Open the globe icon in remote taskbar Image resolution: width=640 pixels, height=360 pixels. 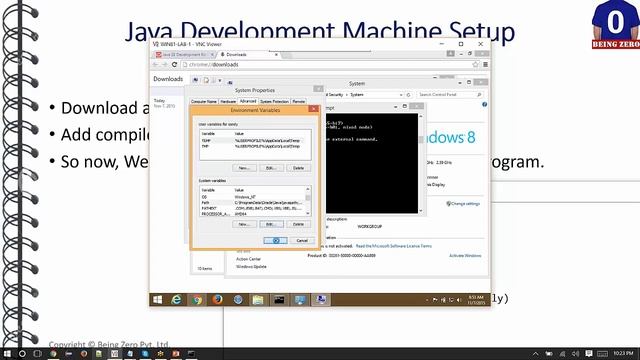coord(238,300)
